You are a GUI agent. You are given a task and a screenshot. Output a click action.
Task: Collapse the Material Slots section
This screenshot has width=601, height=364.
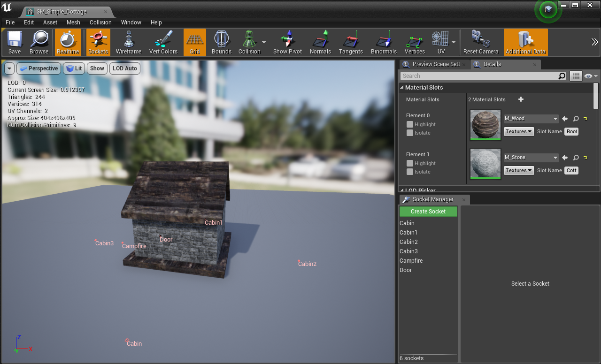pos(402,88)
